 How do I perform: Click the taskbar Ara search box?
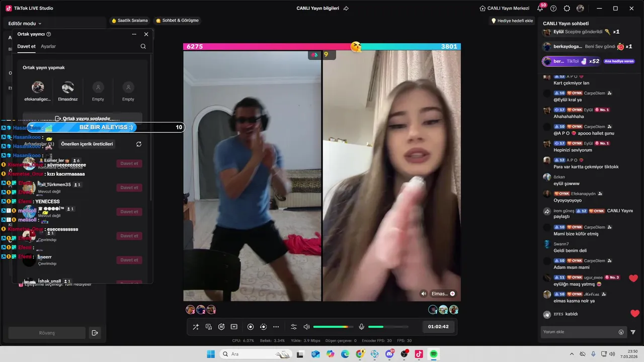tap(256, 354)
